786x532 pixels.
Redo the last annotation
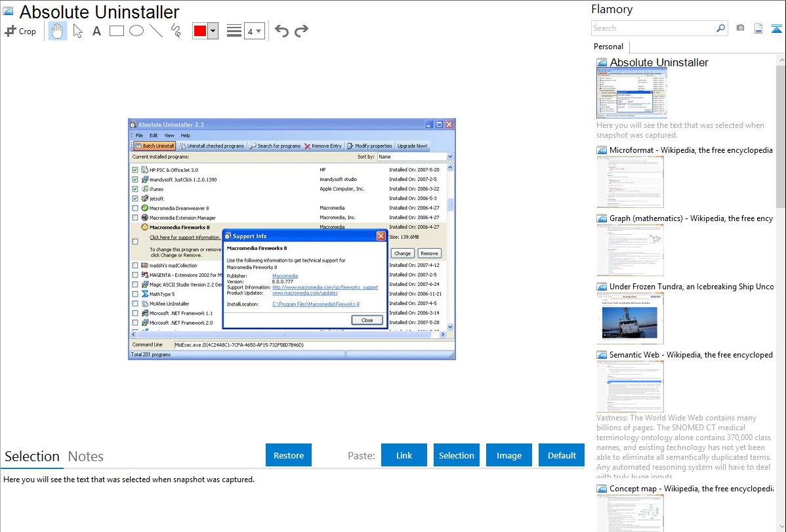pyautogui.click(x=301, y=31)
